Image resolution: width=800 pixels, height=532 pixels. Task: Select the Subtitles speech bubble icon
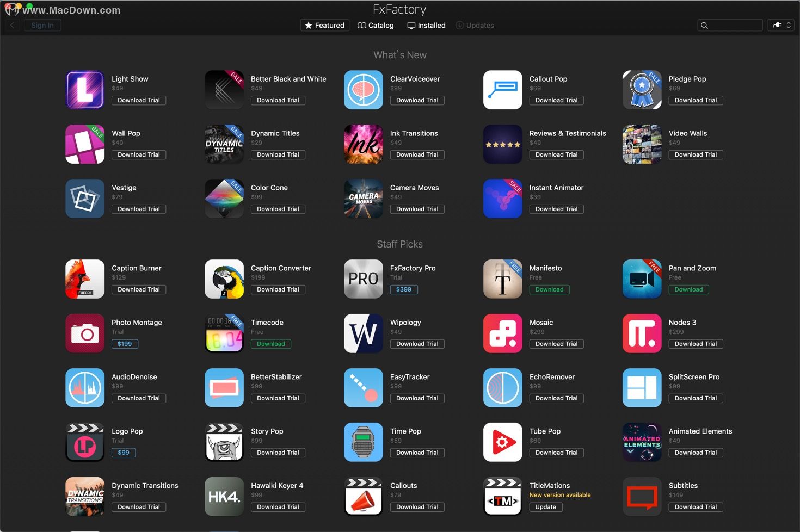(x=642, y=497)
